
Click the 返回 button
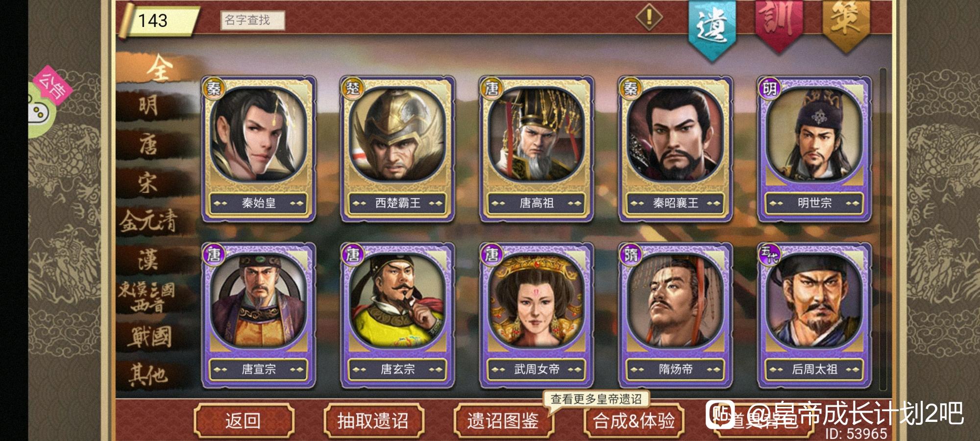[244, 421]
